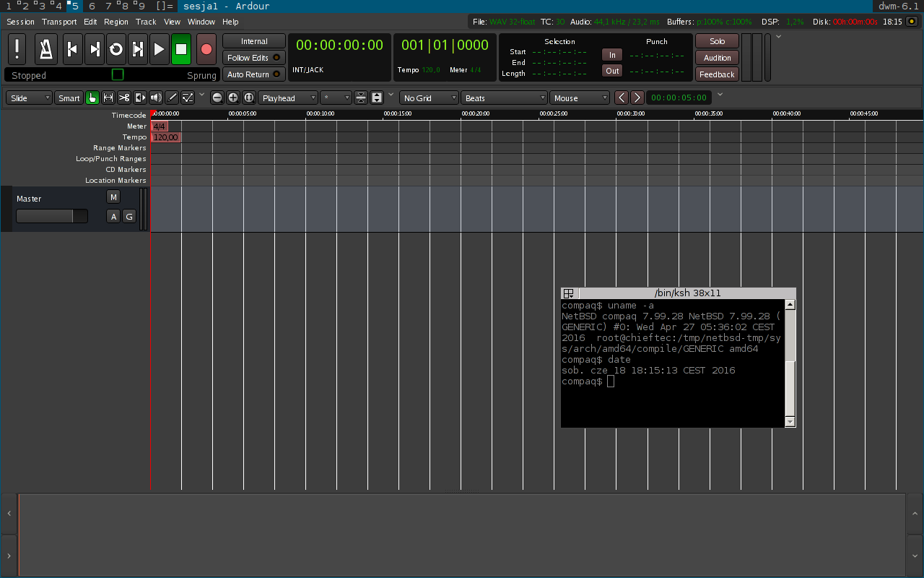Click the shuttle speed control in the Stopped bar

[118, 74]
